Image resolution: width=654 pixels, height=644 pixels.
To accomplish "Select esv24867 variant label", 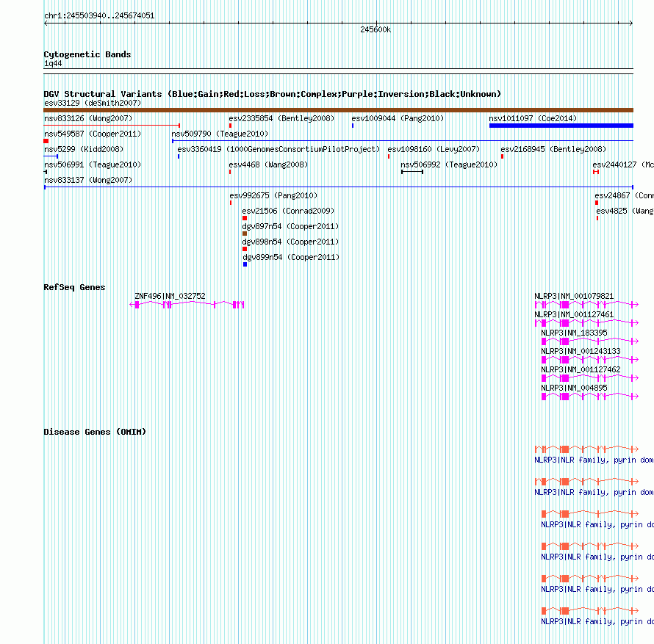I will pyautogui.click(x=625, y=195).
